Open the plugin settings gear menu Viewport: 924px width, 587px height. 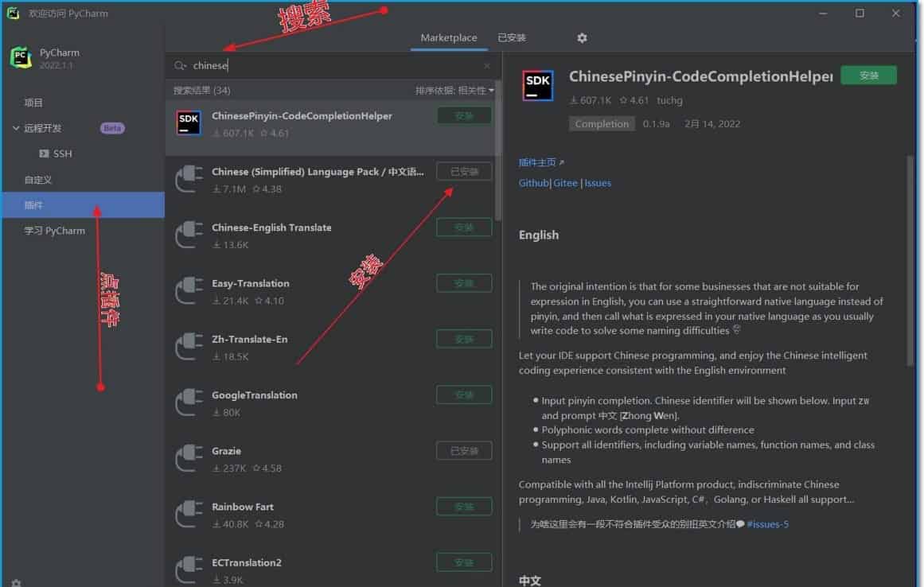(583, 37)
